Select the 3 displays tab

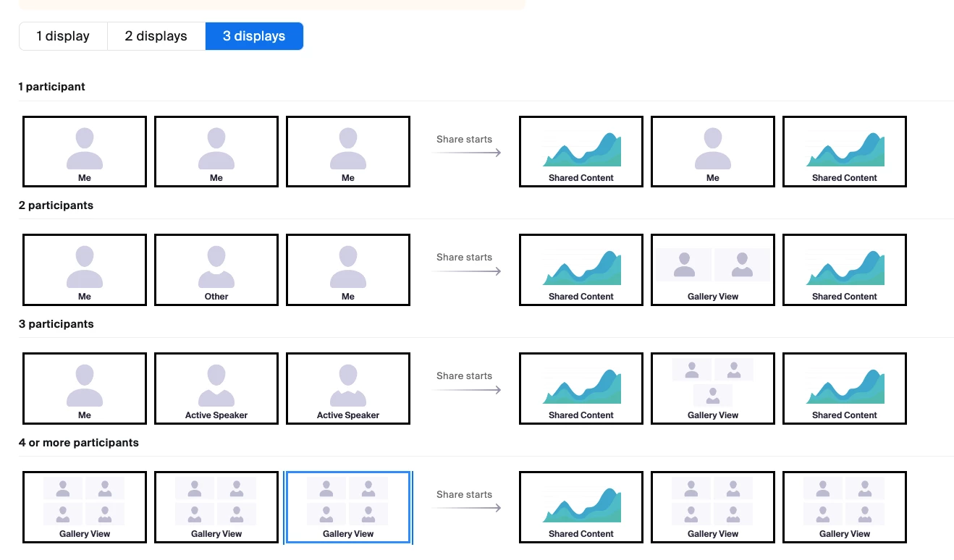[254, 36]
